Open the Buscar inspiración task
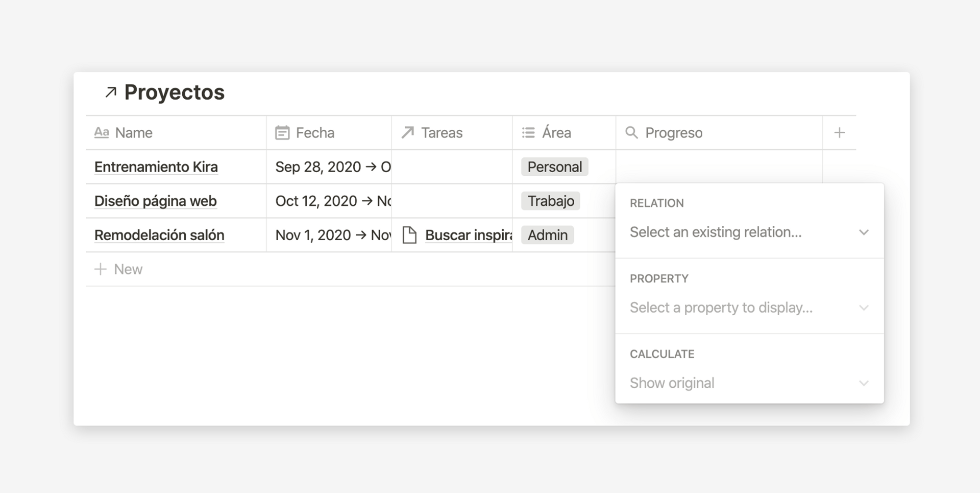980x493 pixels. coord(462,235)
